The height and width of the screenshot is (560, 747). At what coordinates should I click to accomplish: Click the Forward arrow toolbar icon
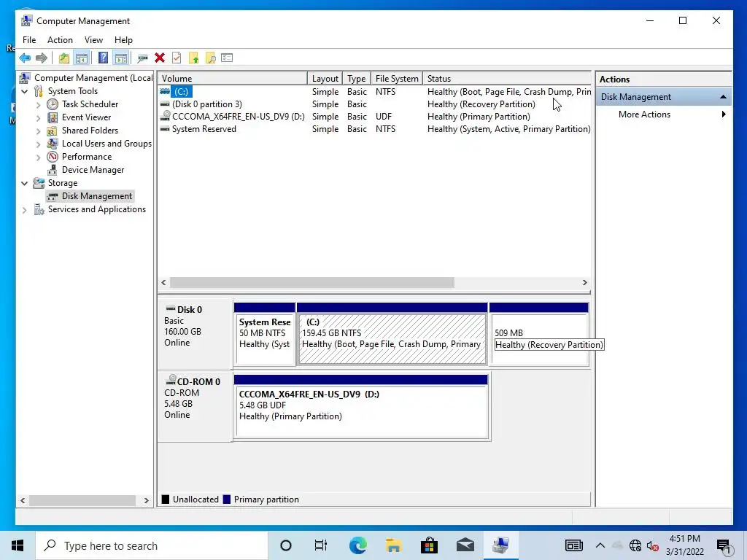coord(42,58)
